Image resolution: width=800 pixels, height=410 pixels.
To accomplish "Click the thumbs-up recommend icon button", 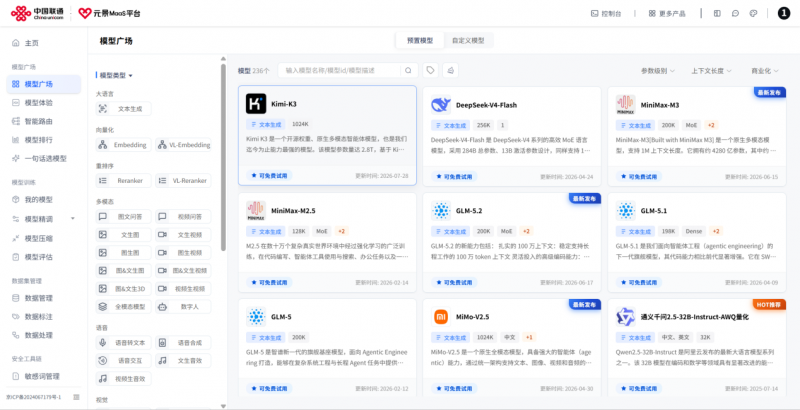I will tap(451, 70).
